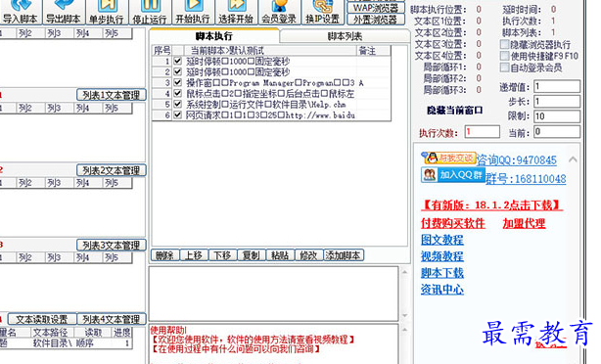Open 会员登录 member login icon
Image resolution: width=601 pixels, height=364 pixels.
279,12
